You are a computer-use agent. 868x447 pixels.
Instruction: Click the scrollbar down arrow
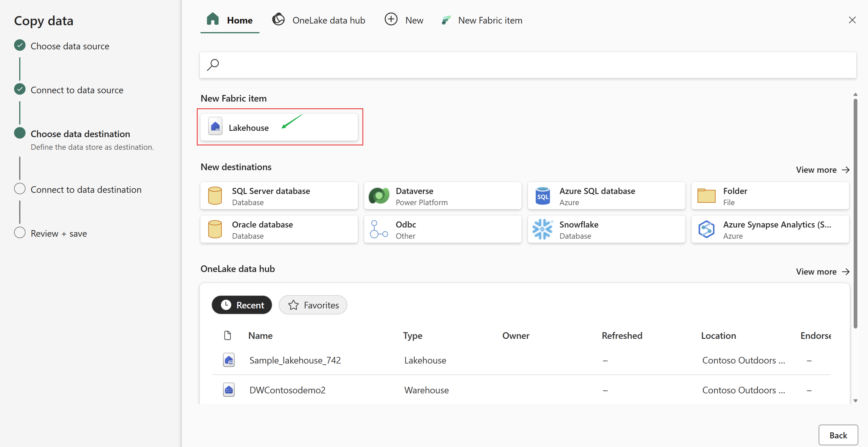tap(855, 400)
